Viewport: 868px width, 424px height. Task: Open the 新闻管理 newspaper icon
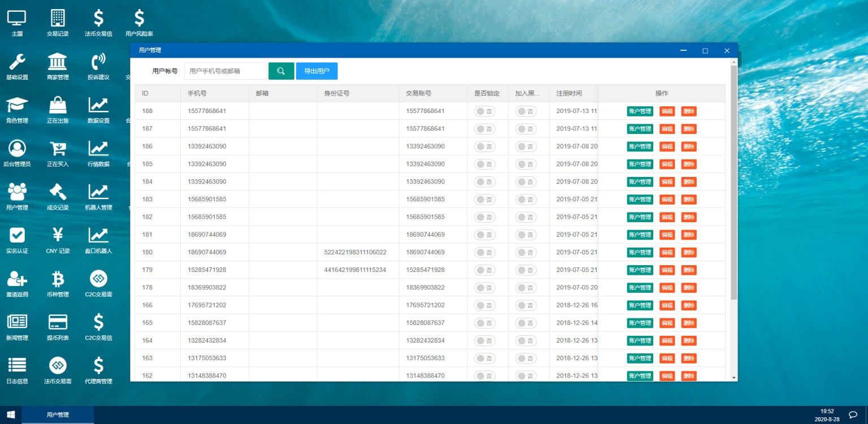pos(17,322)
